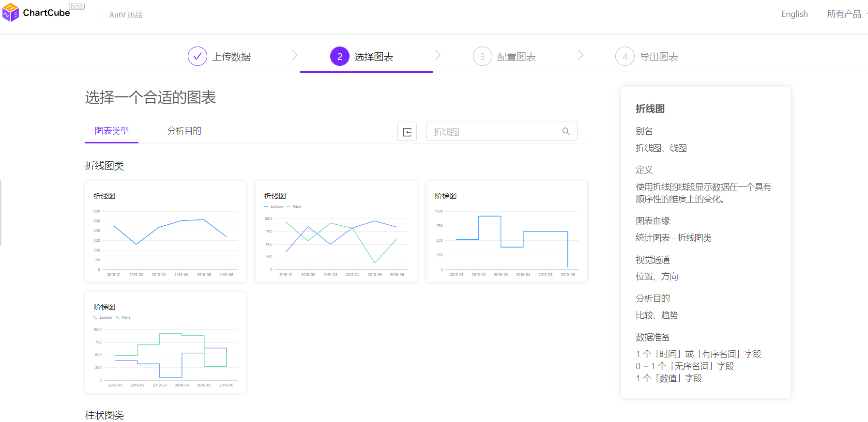Click the AntV 出品 link

(x=125, y=15)
